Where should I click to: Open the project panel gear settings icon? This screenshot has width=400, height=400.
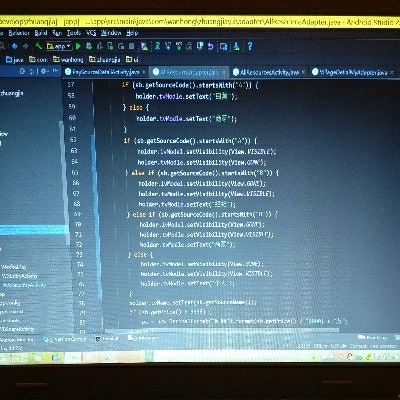(44, 71)
